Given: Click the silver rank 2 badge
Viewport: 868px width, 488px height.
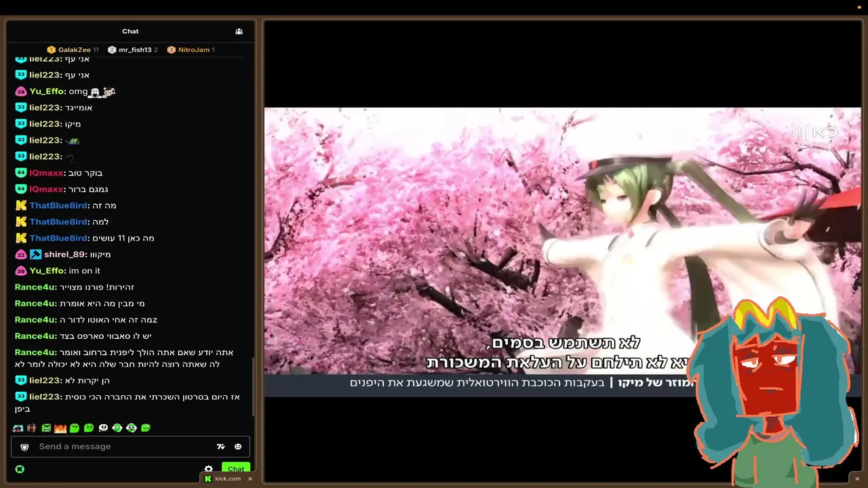Looking at the screenshot, I should tap(112, 49).
